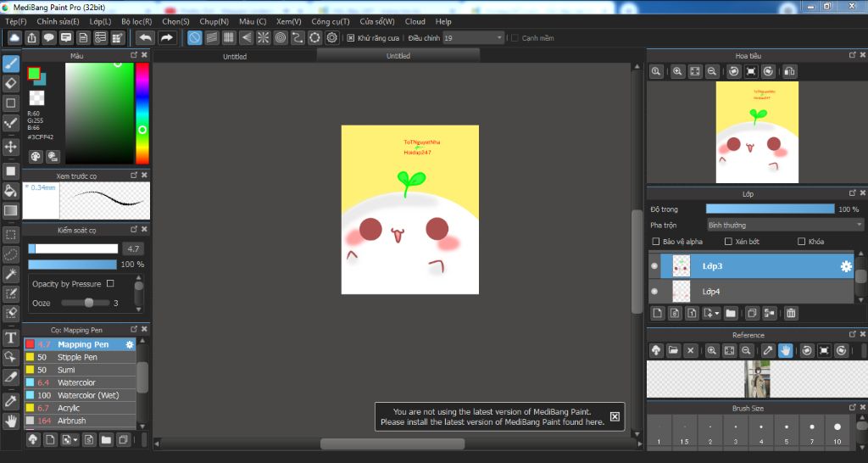Select the Eraser tool

10,84
